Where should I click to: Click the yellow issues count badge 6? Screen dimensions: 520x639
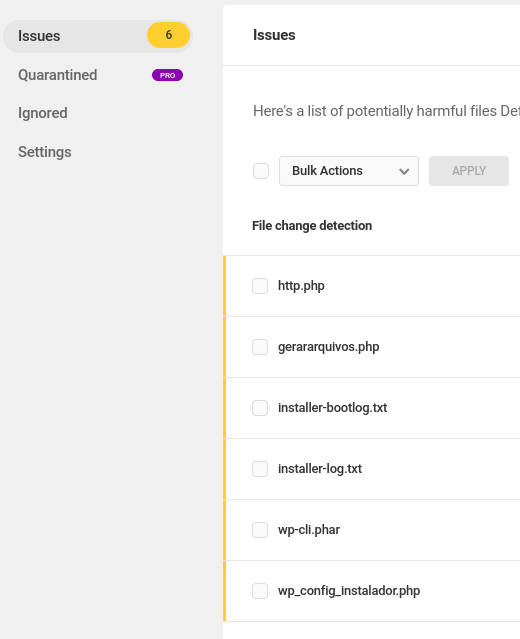point(168,35)
